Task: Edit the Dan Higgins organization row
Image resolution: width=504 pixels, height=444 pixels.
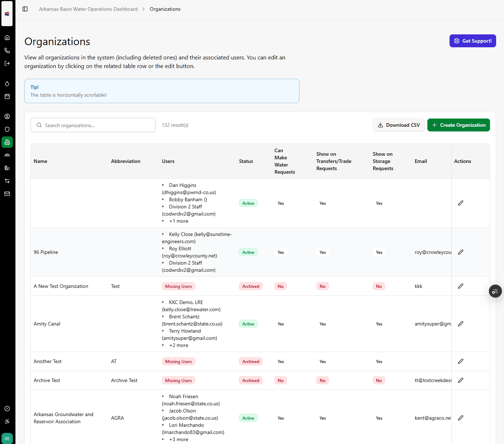Action: 461,203
